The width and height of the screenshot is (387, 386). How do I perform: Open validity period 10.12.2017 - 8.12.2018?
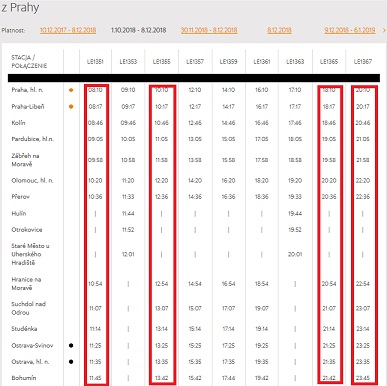68,30
